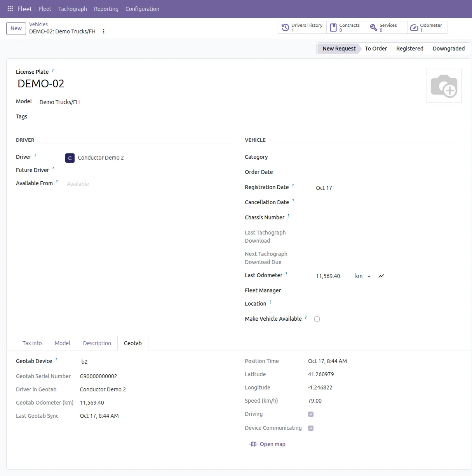Show help tooltip for Make Vehicle Available
Viewport: 472px width, 476px height.
pyautogui.click(x=306, y=317)
